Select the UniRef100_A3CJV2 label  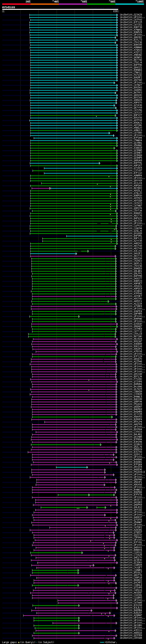click(131, 251)
